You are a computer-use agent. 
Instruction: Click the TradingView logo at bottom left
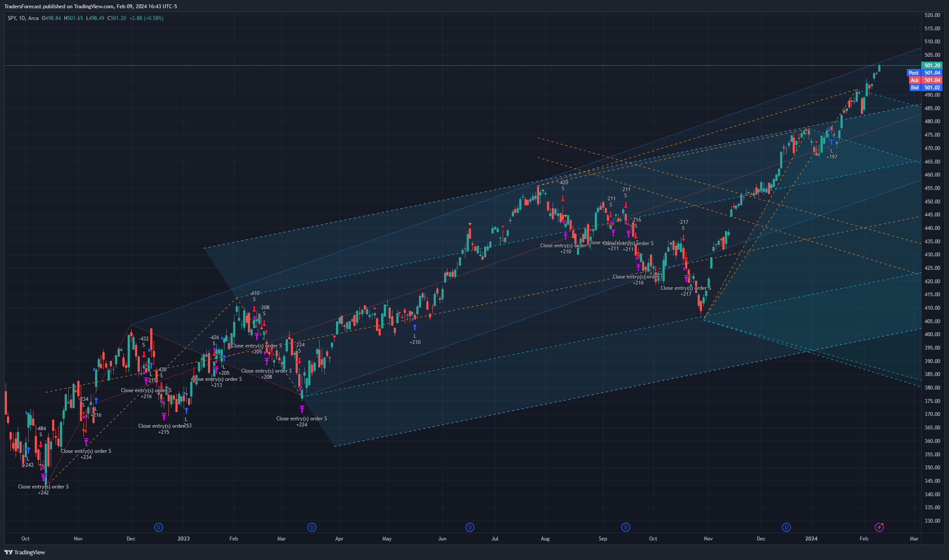coord(25,552)
